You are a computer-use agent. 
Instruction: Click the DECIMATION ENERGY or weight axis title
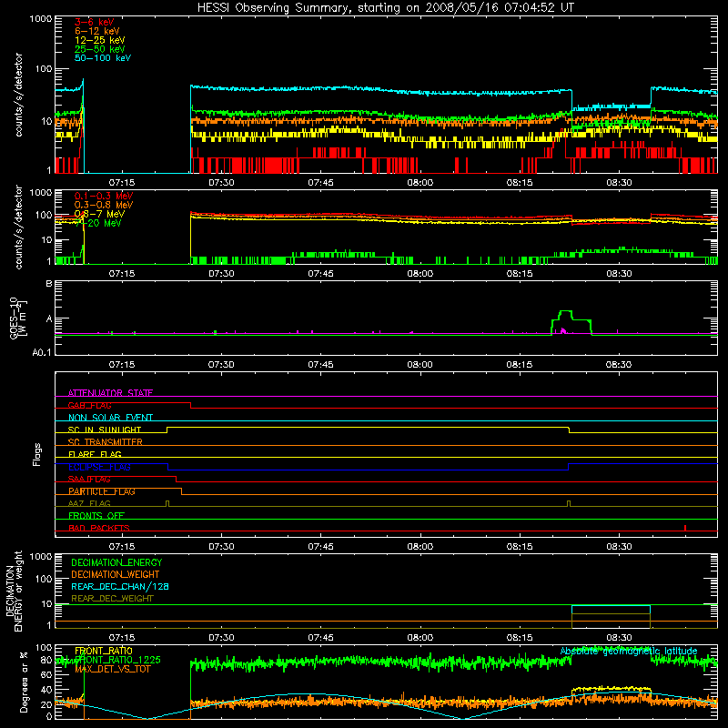tap(14, 591)
